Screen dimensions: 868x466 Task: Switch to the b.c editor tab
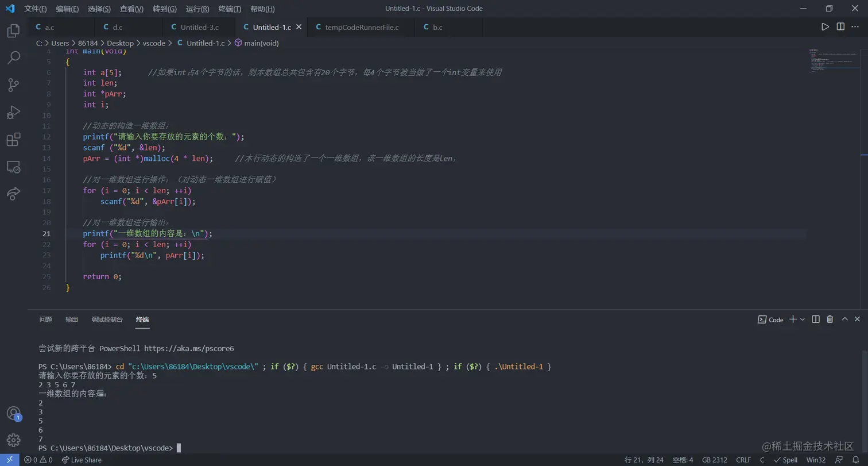tap(449, 27)
